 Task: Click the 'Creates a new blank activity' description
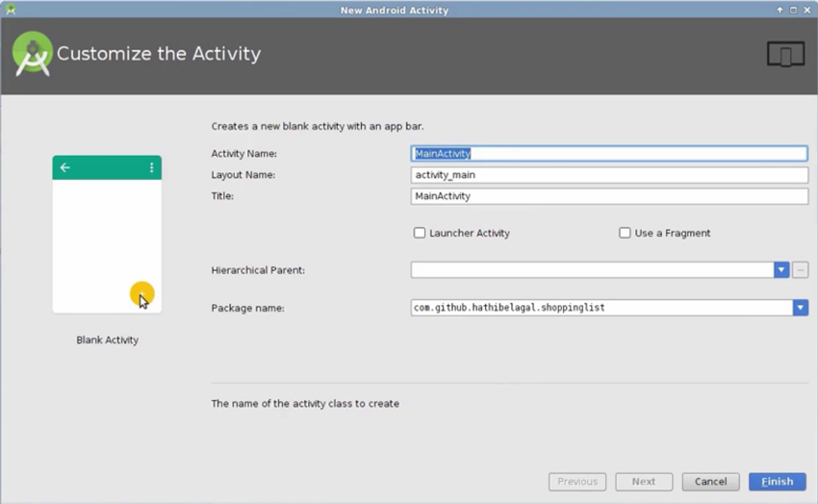click(x=318, y=126)
